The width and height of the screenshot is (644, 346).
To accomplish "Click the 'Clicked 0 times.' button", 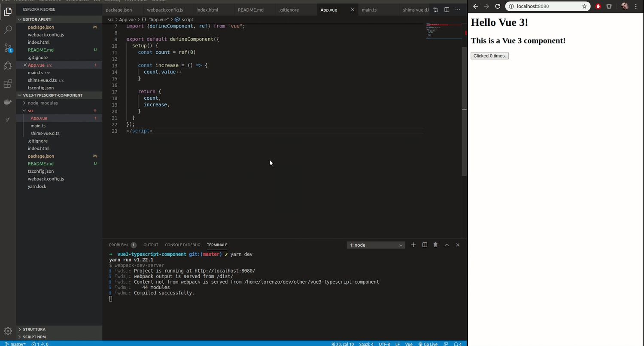I will (x=489, y=56).
